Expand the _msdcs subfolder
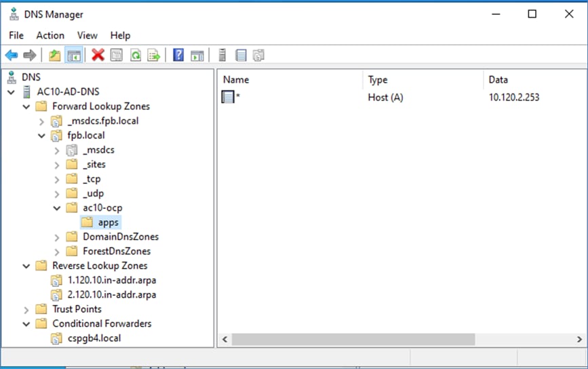The height and width of the screenshot is (369, 588). [57, 151]
